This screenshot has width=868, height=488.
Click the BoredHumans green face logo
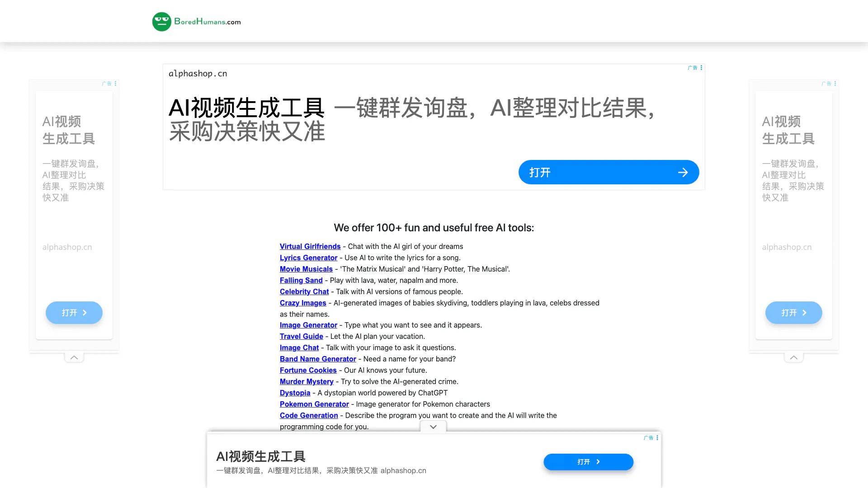pyautogui.click(x=161, y=22)
